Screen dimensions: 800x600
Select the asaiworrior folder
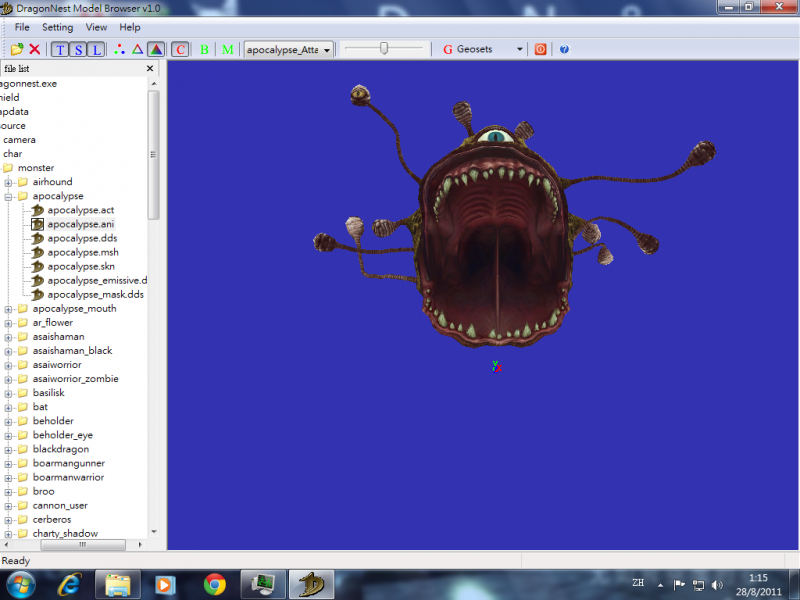(57, 365)
